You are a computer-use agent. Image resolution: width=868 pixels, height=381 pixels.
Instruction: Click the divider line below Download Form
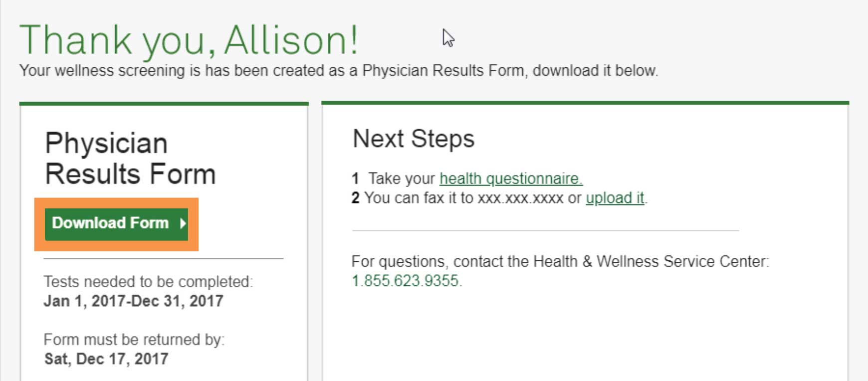(164, 259)
